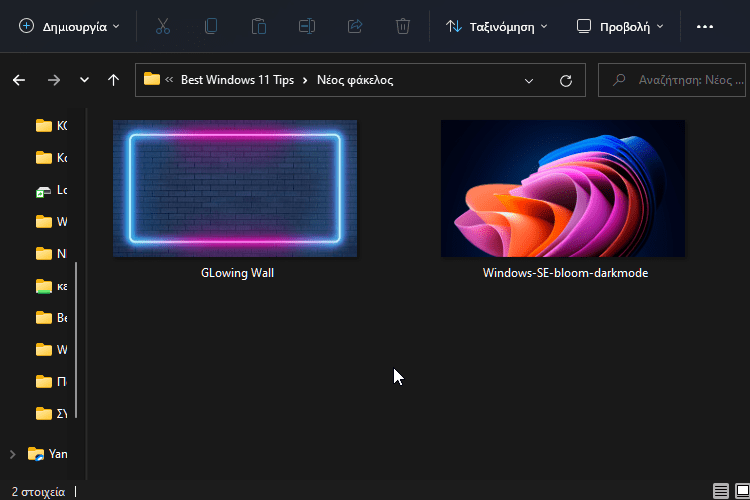
Task: Select the GLowing Wall thumbnail
Action: tap(235, 189)
